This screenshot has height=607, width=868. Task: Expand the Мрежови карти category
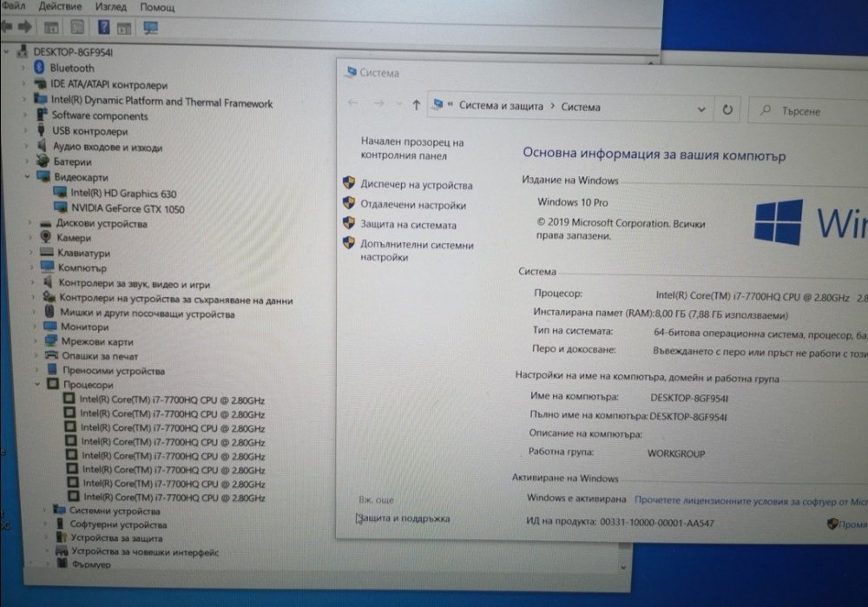(36, 342)
